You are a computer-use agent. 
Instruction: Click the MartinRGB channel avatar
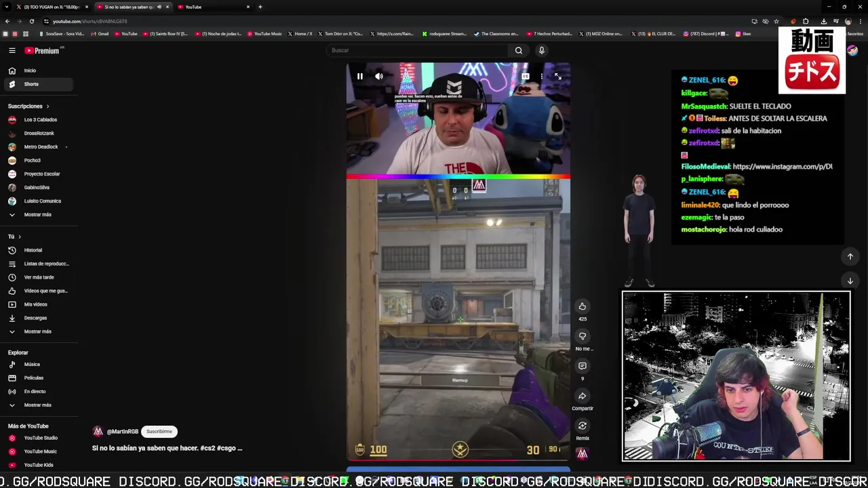click(x=98, y=432)
